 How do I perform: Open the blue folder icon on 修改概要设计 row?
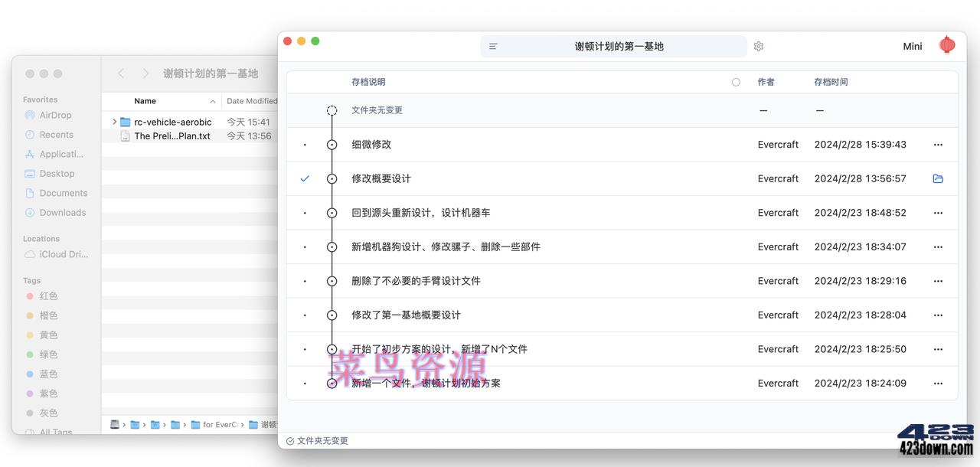pos(938,178)
